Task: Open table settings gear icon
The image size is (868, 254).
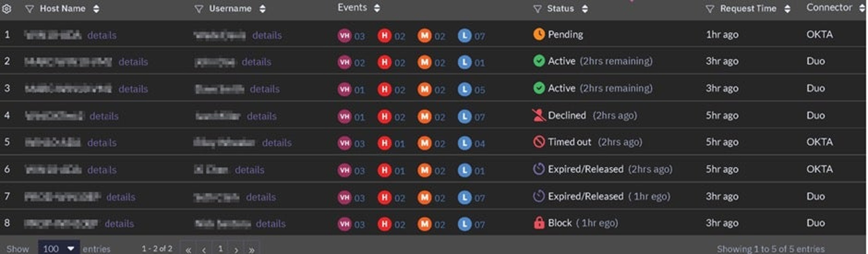Action: [x=6, y=9]
